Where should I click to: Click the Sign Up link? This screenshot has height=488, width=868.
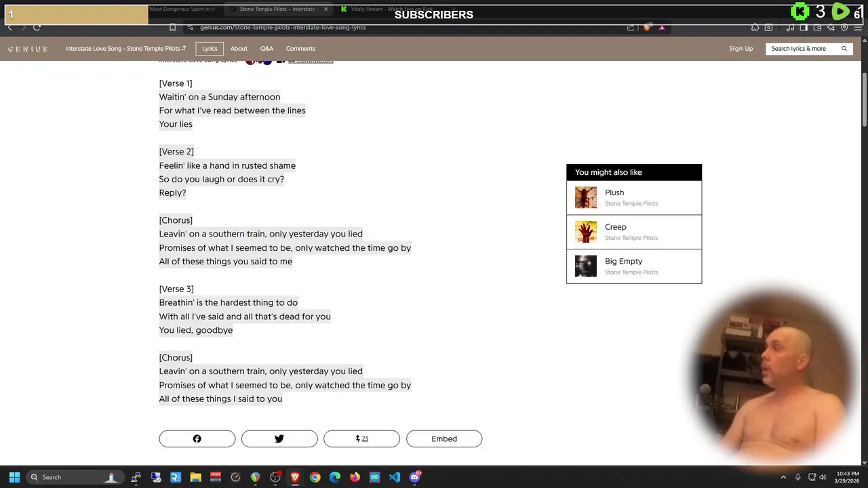(x=741, y=49)
